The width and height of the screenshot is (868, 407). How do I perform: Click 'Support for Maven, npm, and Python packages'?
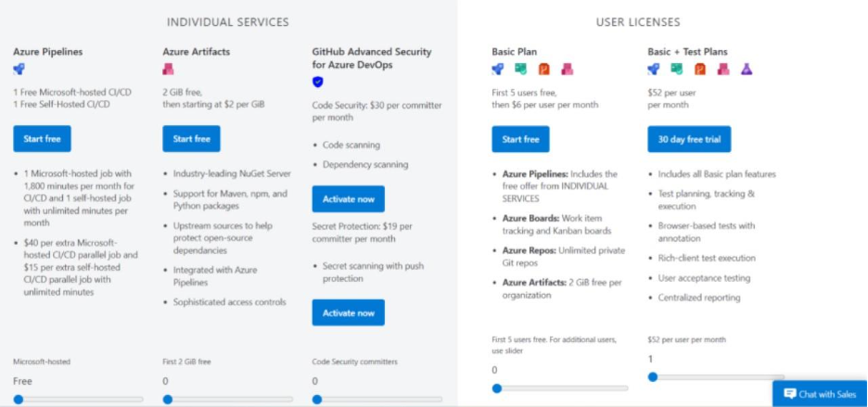coord(230,200)
